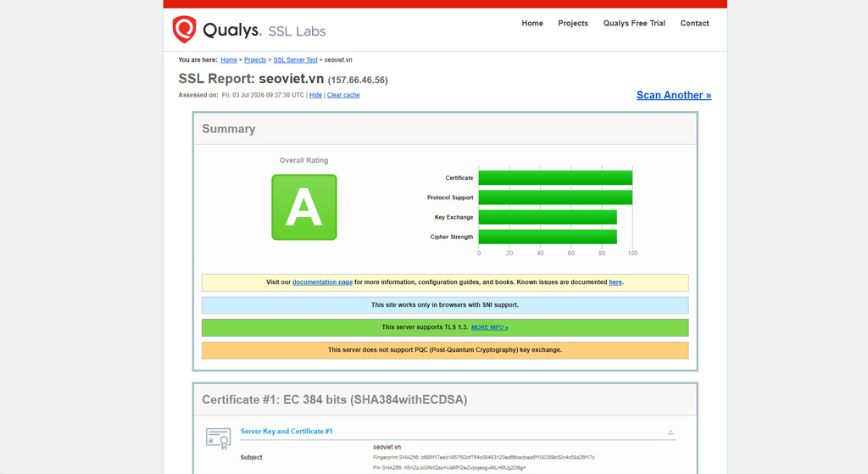Click the Qualys shield logo icon
868x474 pixels.
(x=184, y=30)
